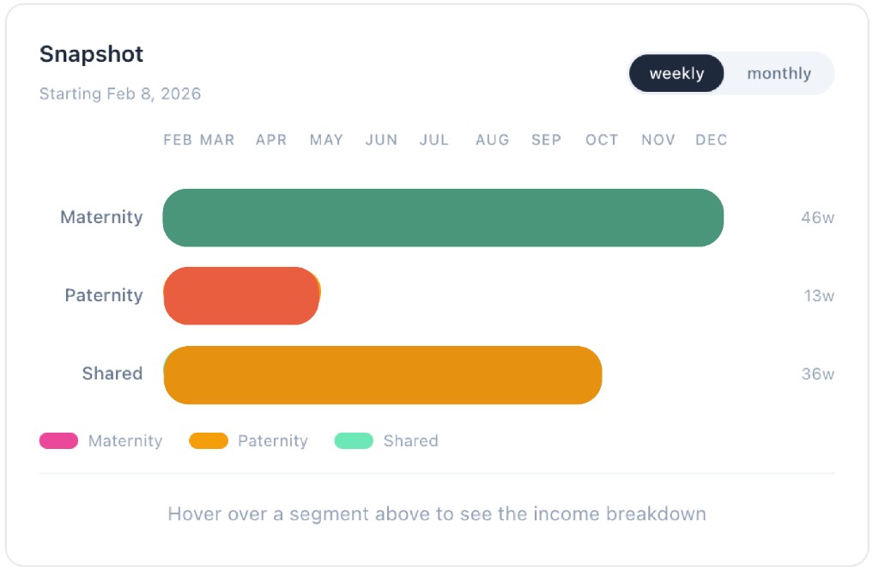
Task: Switch to the monthly view
Action: pyautogui.click(x=779, y=74)
